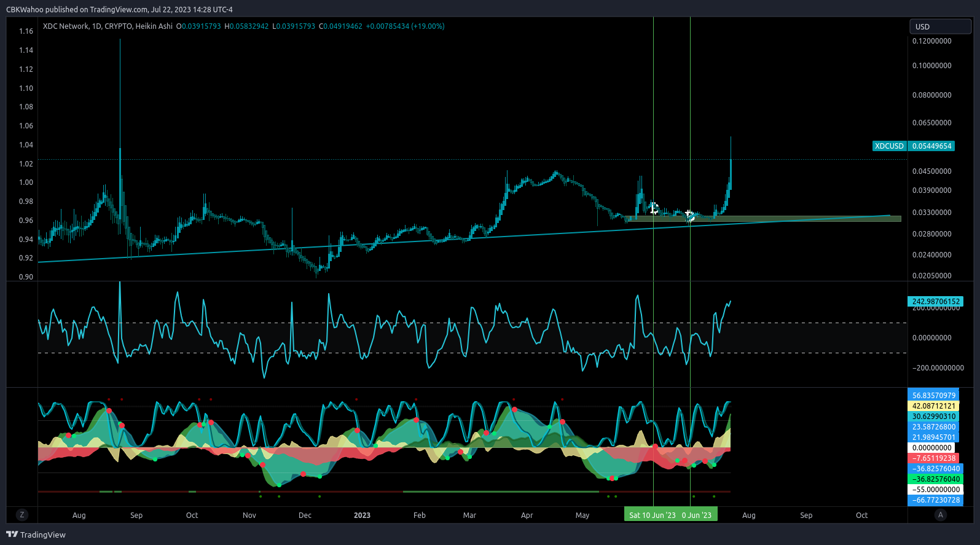Click the -66.77230728 value label
The image size is (980, 545).
(x=935, y=500)
